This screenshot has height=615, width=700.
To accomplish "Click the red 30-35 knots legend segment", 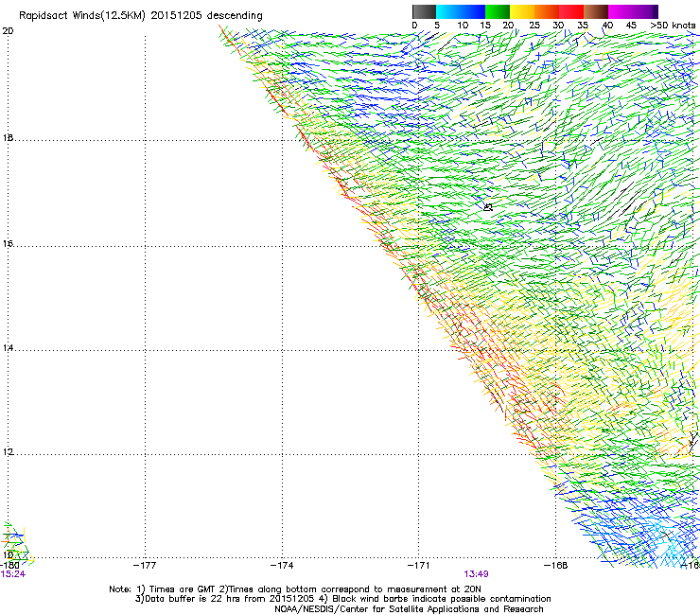I will click(x=571, y=11).
